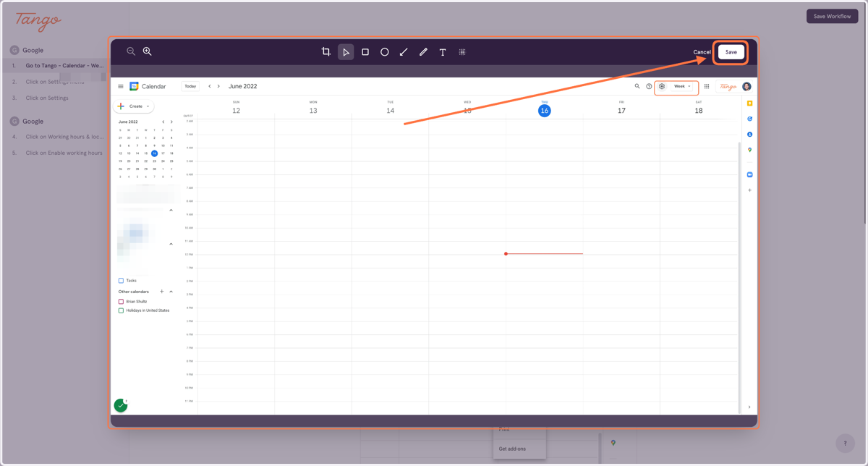Screen dimensions: 868x466
Task: Select the Text tool
Action: (x=443, y=52)
